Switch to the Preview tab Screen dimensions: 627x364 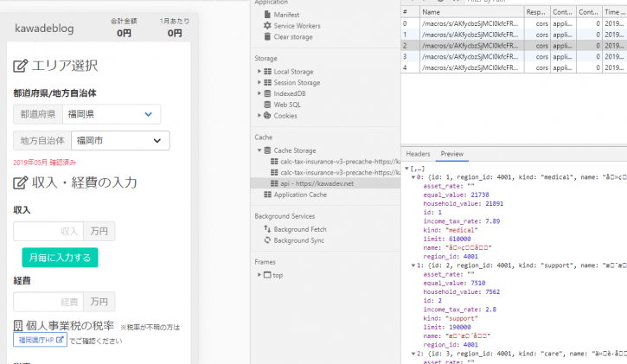click(451, 154)
